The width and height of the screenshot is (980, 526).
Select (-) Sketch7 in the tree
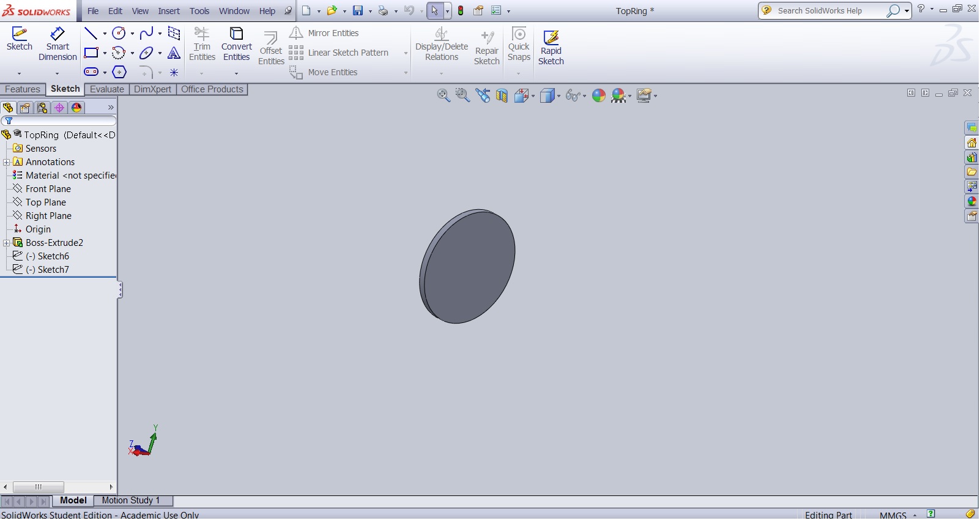(x=47, y=270)
